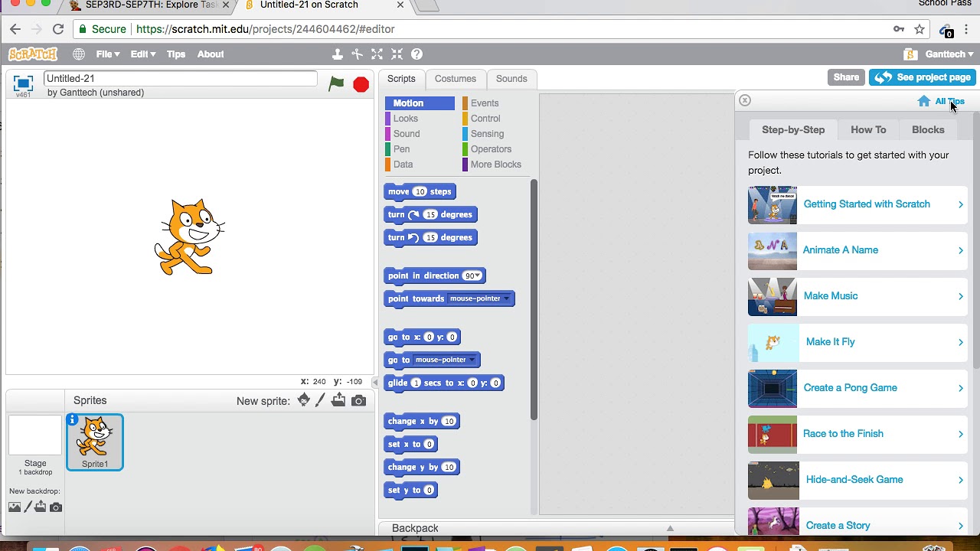This screenshot has width=980, height=551.
Task: Select the Delete scissors tool
Action: pyautogui.click(x=357, y=54)
